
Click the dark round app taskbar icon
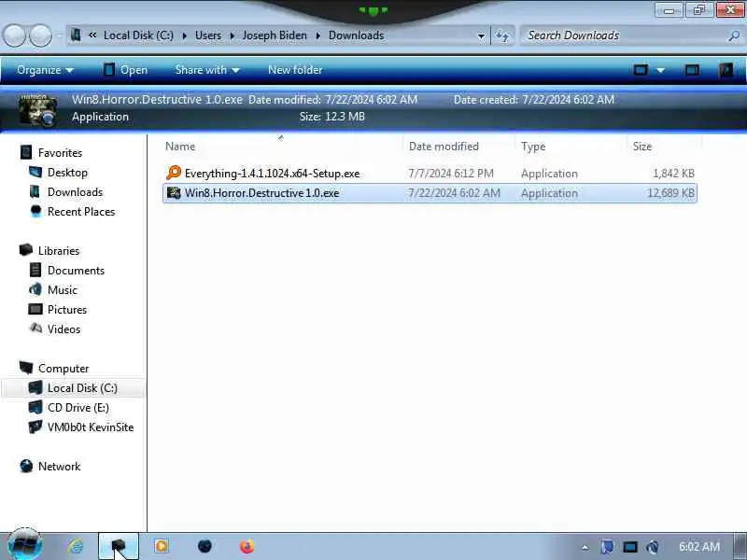coord(204,546)
